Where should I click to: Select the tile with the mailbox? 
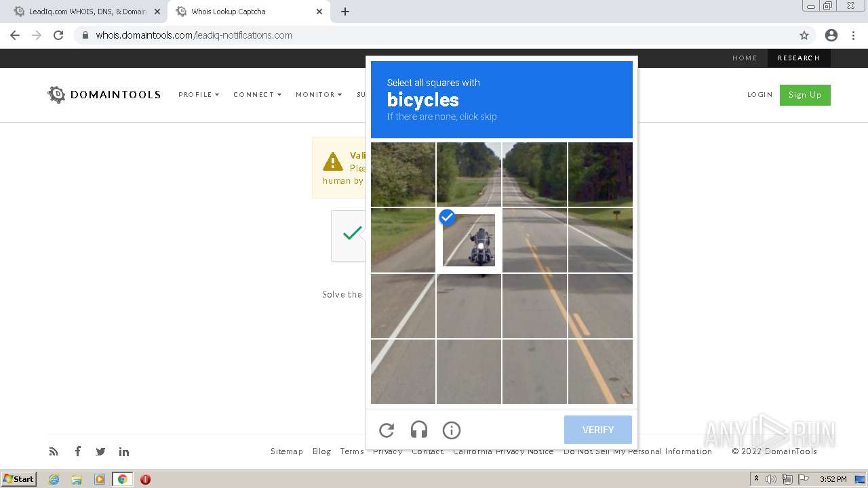[600, 240]
